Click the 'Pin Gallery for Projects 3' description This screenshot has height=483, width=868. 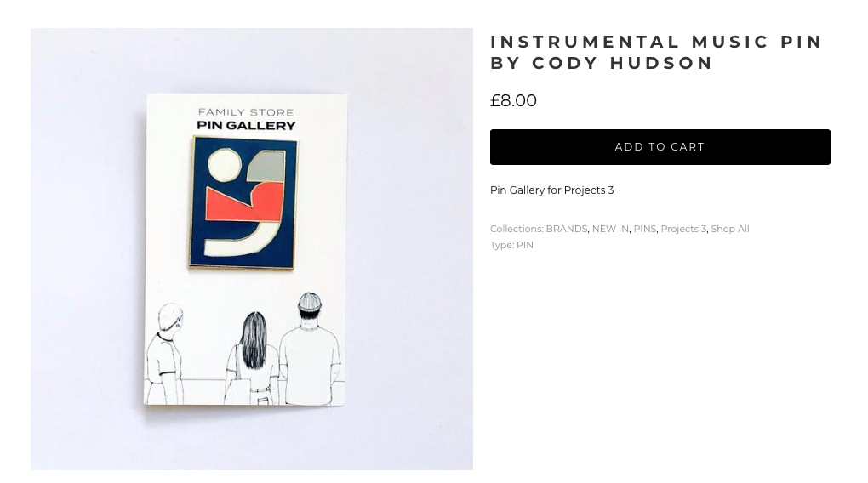point(552,190)
